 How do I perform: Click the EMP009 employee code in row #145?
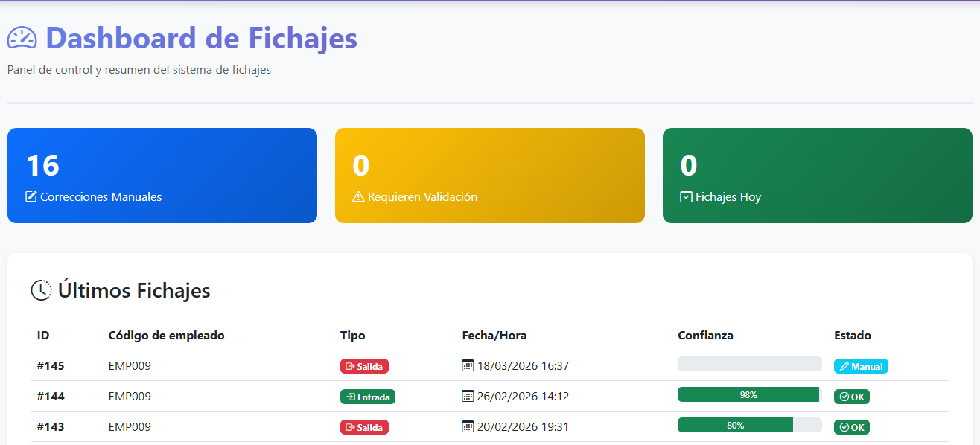[x=130, y=365]
